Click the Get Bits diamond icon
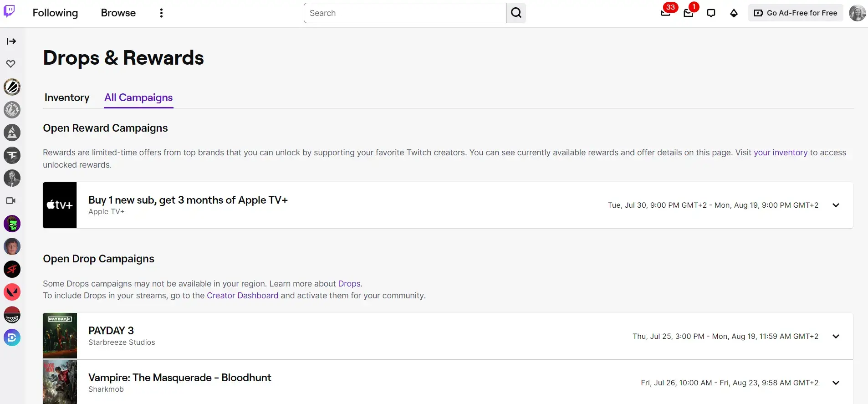 (734, 13)
